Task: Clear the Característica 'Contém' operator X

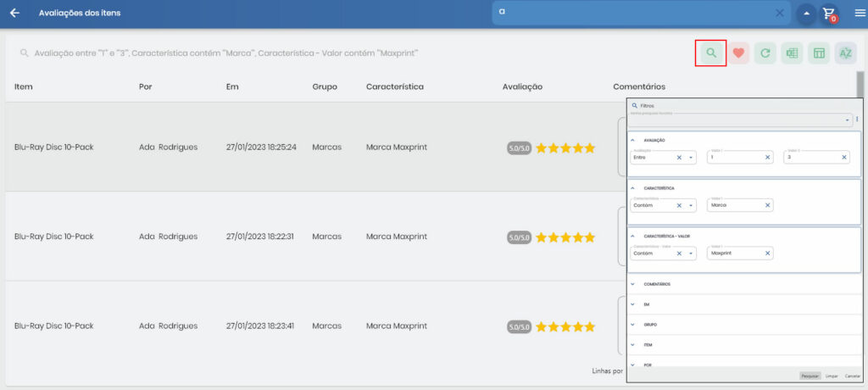Action: [679, 205]
